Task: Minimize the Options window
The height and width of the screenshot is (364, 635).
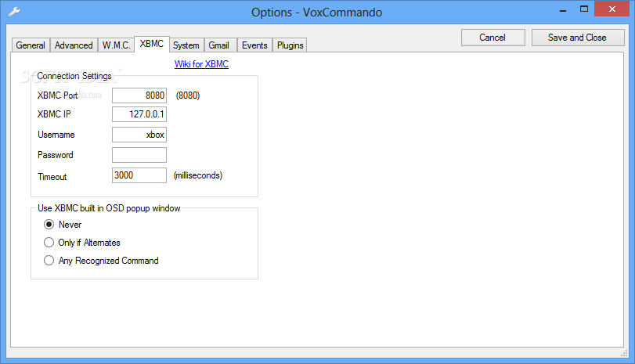Action: click(x=562, y=9)
